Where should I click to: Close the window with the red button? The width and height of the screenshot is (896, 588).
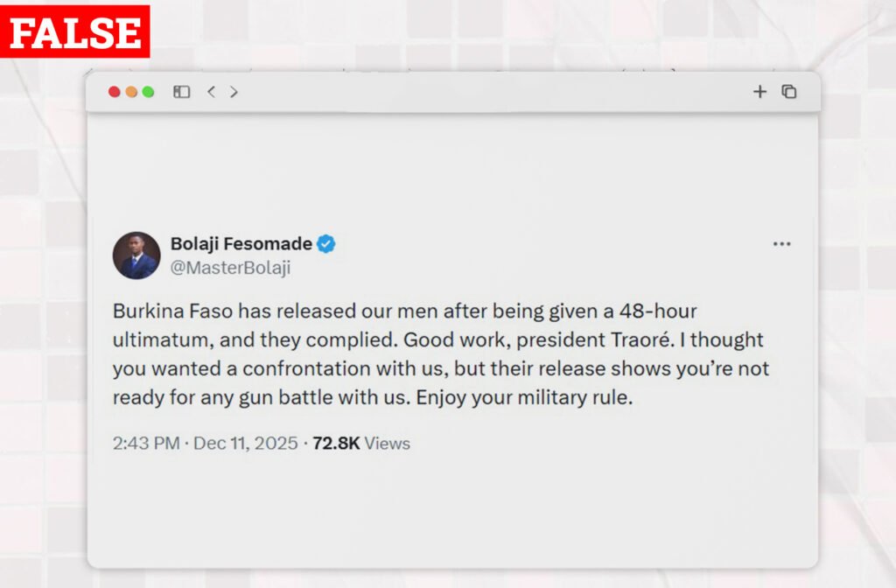(115, 92)
